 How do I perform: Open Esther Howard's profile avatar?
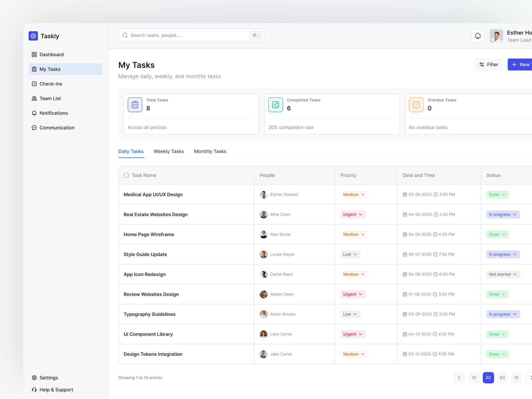coord(496,36)
